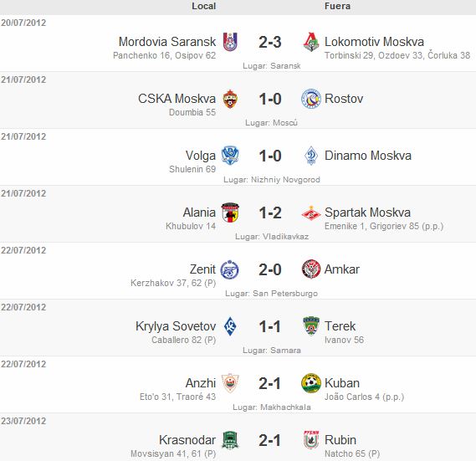Click the Rostov club crest
476x461 pixels.
point(311,99)
